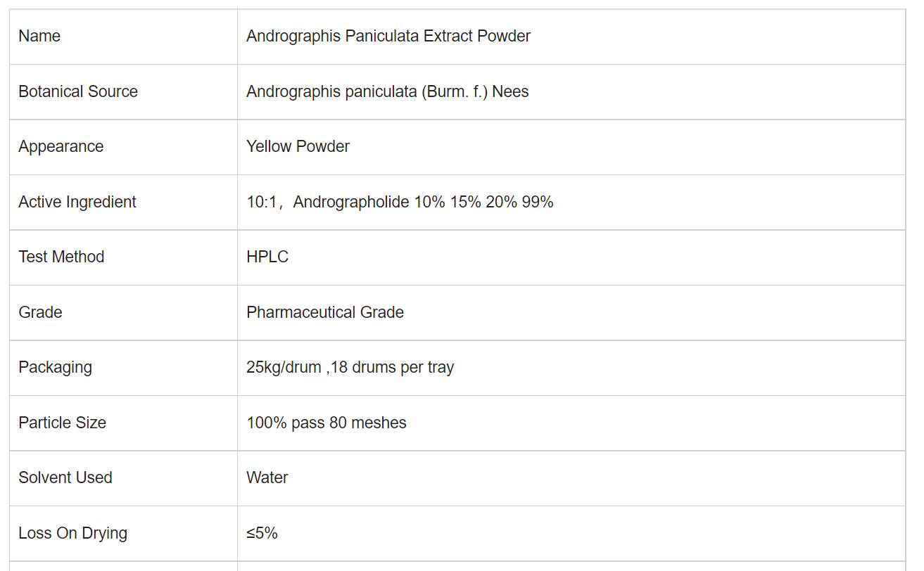Click the Water value cell

pyautogui.click(x=571, y=478)
